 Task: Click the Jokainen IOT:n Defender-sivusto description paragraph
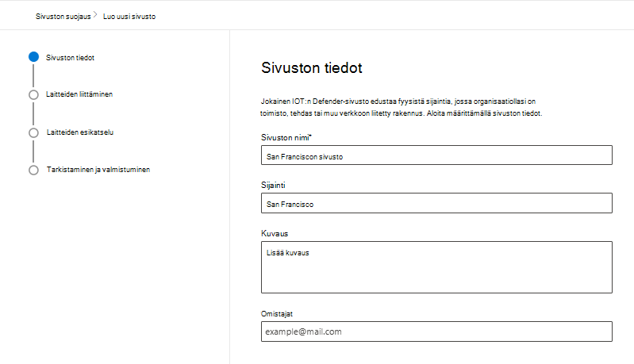coord(401,107)
